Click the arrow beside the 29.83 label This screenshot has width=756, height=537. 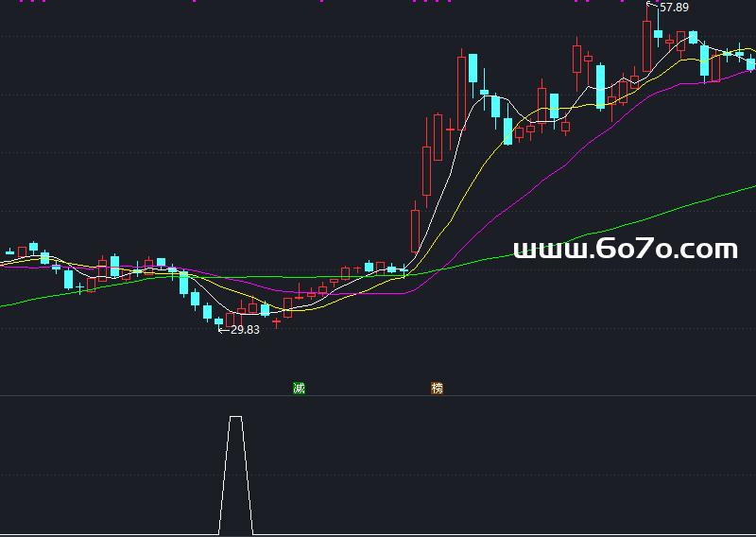(224, 330)
